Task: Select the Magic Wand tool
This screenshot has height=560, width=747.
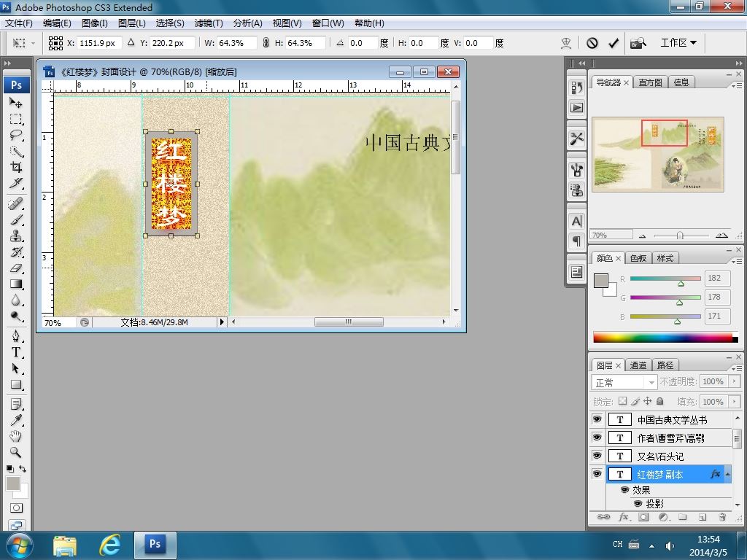Action: pos(16,152)
